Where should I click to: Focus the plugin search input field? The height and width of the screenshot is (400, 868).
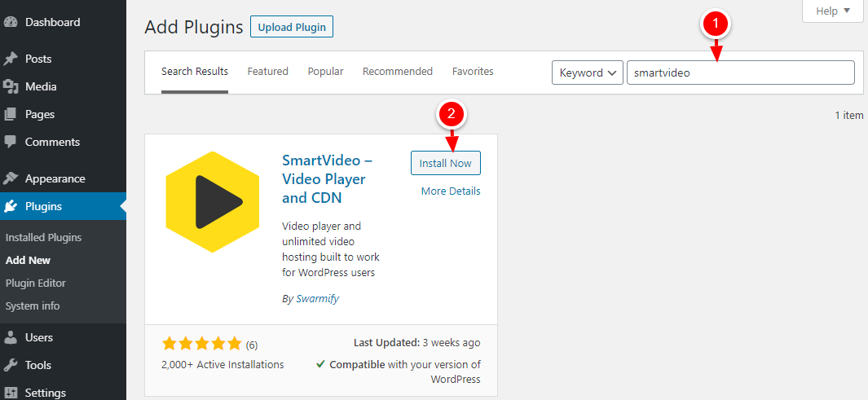pos(741,73)
